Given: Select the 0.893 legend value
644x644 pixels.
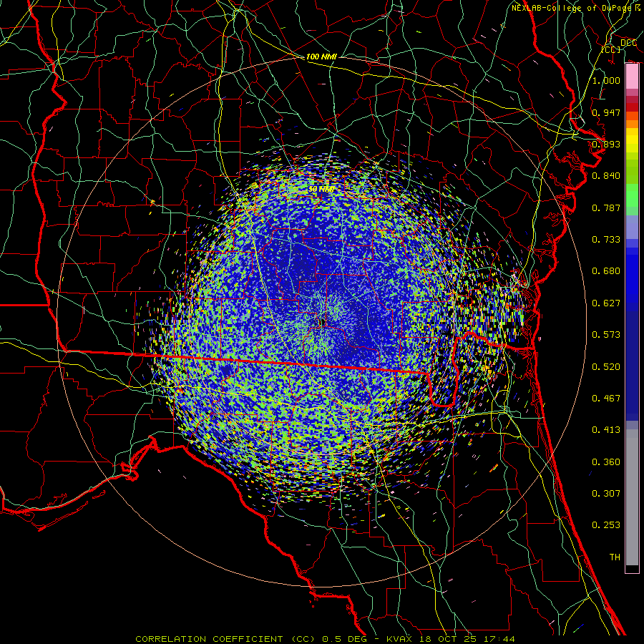Looking at the screenshot, I should tap(606, 144).
